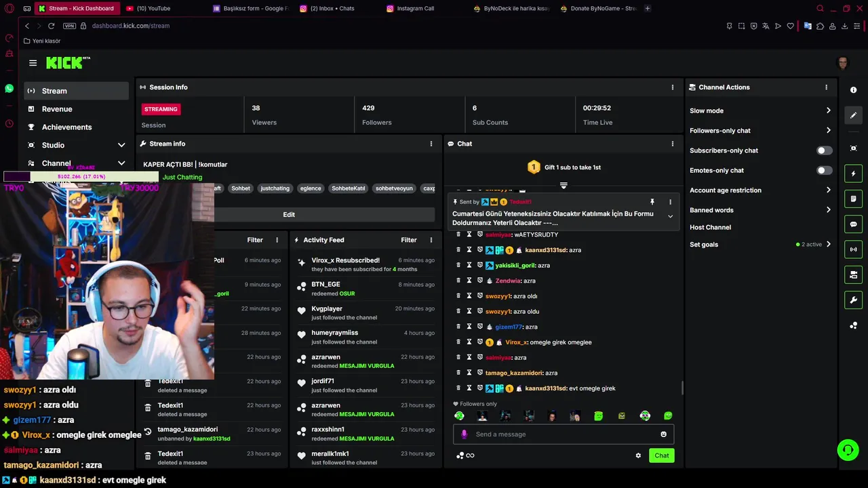This screenshot has width=868, height=488.
Task: Click the pencil edit icon in the right sidebar
Action: pyautogui.click(x=853, y=115)
